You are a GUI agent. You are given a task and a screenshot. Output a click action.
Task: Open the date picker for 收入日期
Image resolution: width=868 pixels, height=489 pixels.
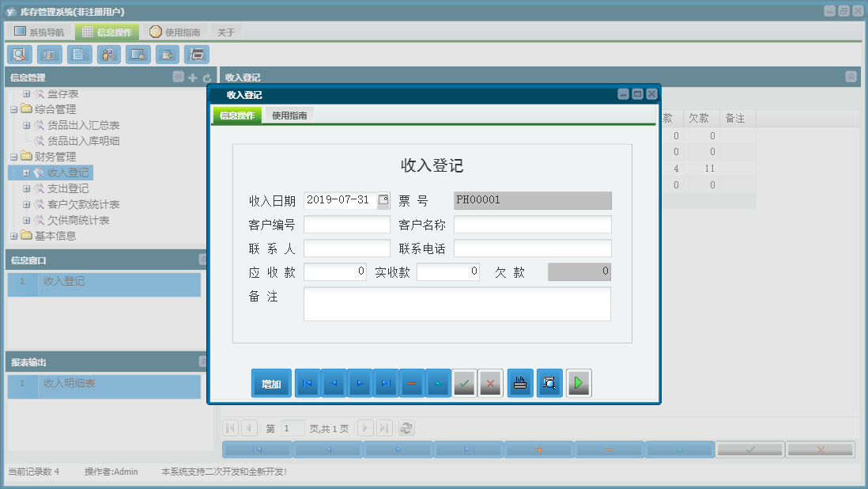pos(383,200)
